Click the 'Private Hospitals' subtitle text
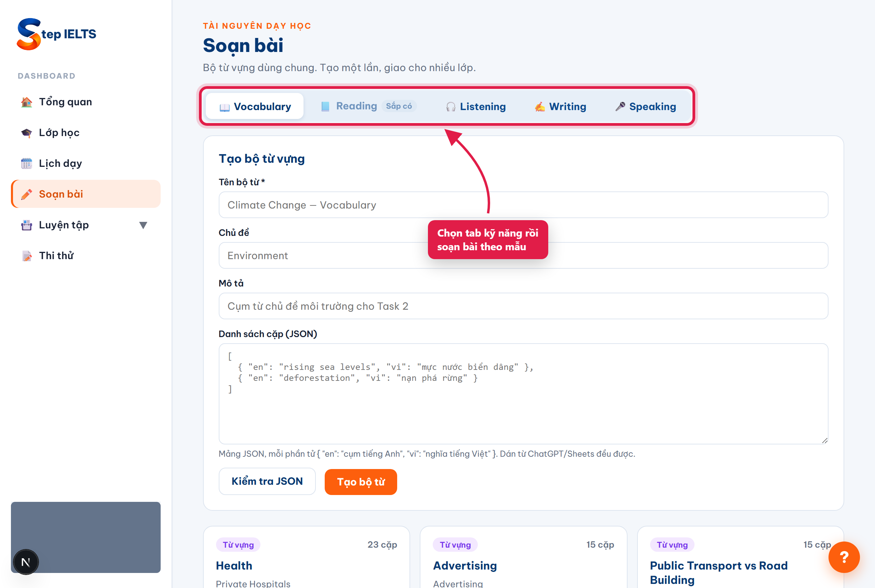 pos(253,584)
